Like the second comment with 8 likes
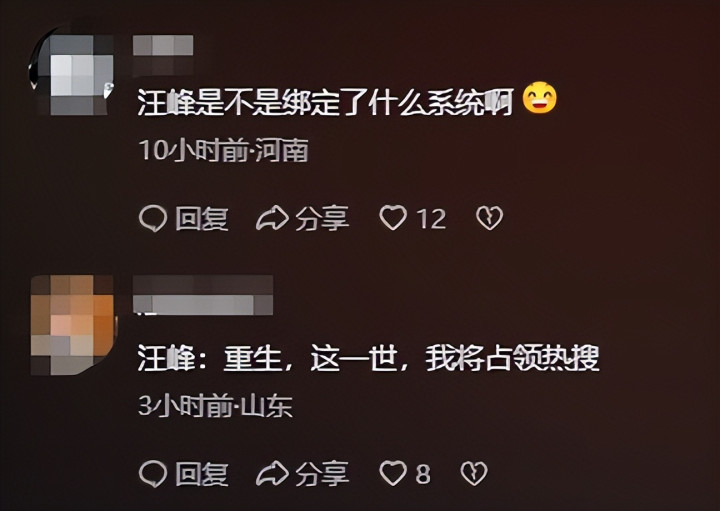This screenshot has height=511, width=720. (x=393, y=473)
